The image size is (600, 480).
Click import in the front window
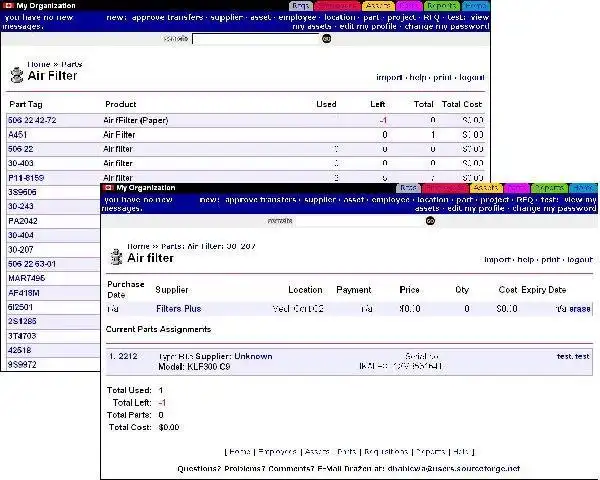pyautogui.click(x=497, y=260)
